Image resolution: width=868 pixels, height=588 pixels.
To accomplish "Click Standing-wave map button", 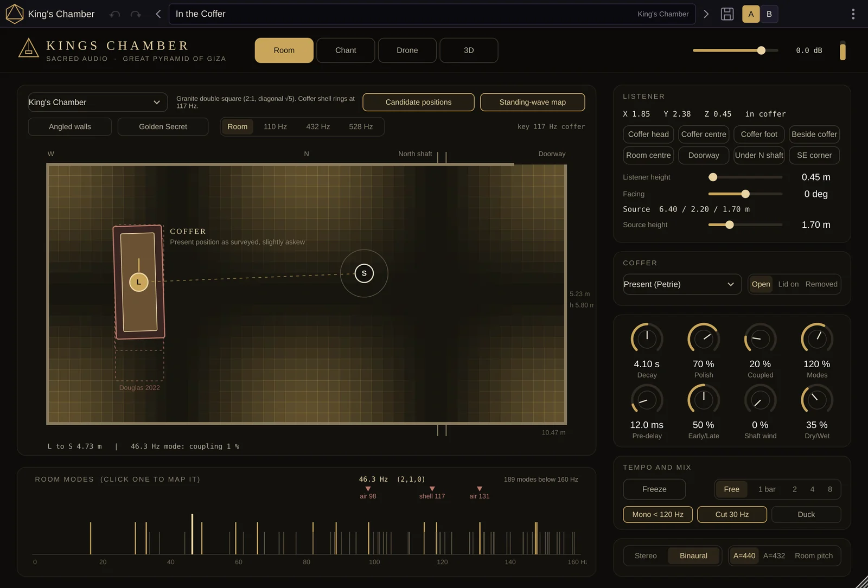I will (532, 102).
